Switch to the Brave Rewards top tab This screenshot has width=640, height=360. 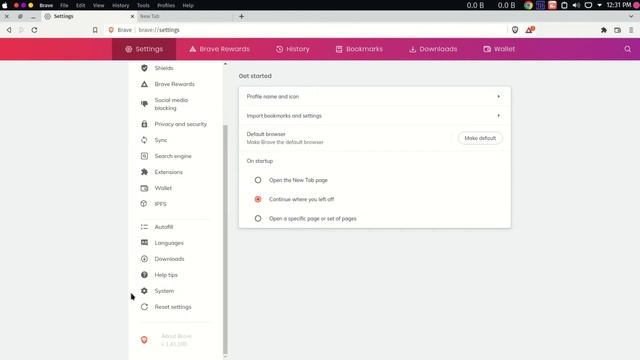220,49
